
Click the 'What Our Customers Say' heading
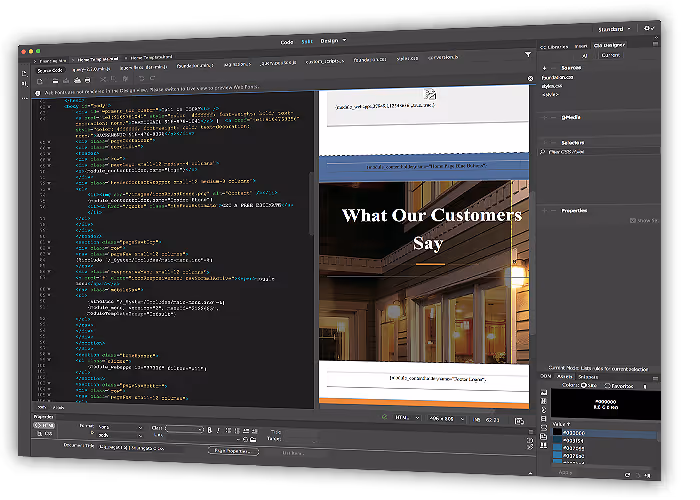click(431, 229)
